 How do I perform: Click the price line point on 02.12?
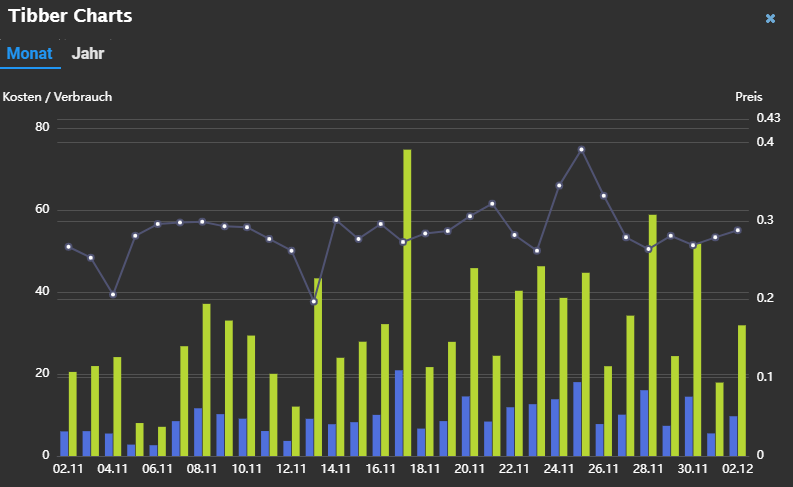click(x=737, y=230)
